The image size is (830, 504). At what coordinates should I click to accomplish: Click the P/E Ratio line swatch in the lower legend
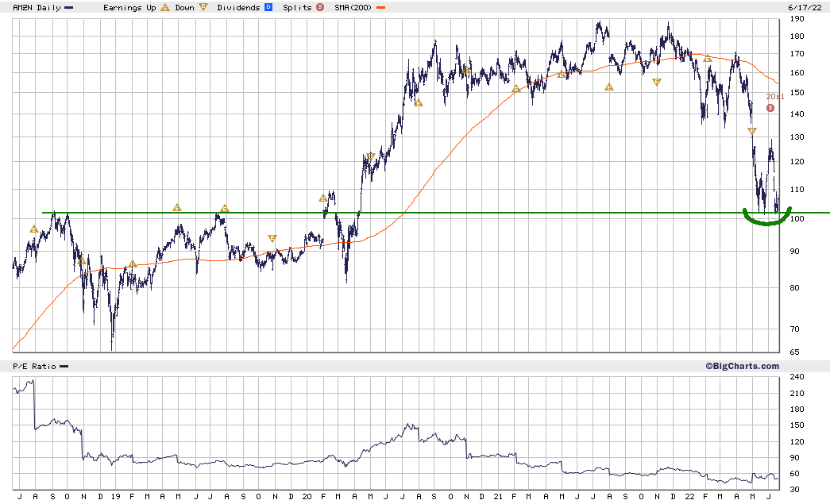[x=64, y=367]
